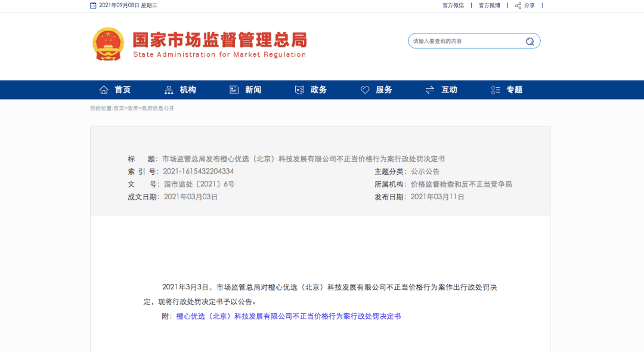
Task: Click the English title State Administration for Market Regulation
Action: [x=219, y=55]
